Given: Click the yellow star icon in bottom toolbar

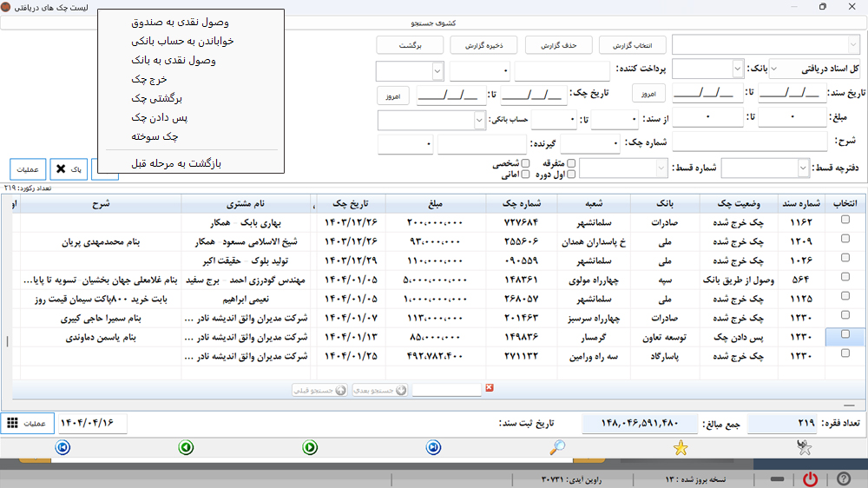Looking at the screenshot, I should [681, 447].
